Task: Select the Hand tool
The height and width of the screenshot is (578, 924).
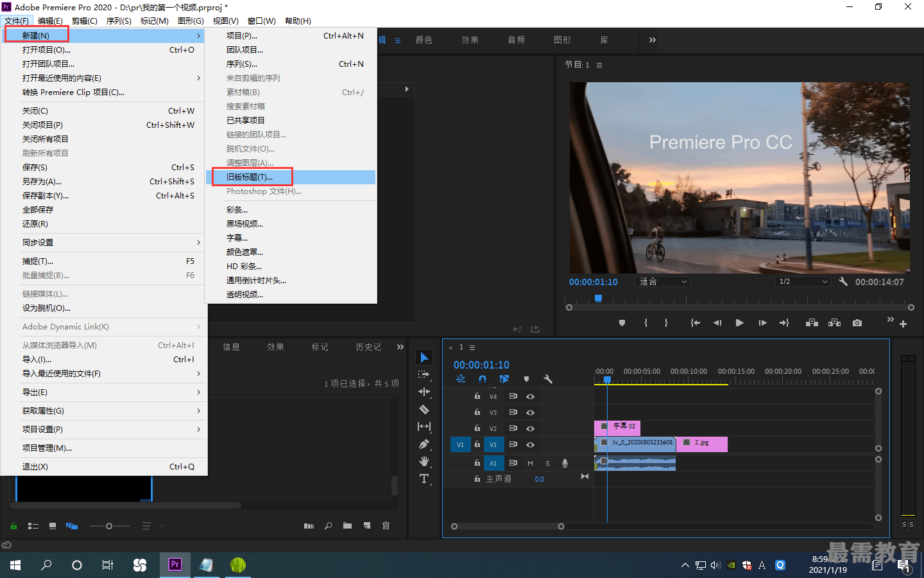Action: pyautogui.click(x=424, y=461)
